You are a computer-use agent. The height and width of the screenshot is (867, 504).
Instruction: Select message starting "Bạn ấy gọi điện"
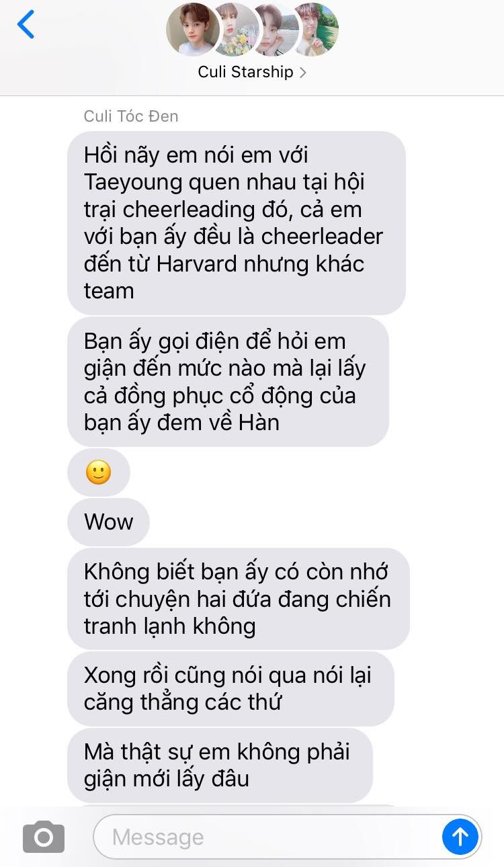pos(228,382)
